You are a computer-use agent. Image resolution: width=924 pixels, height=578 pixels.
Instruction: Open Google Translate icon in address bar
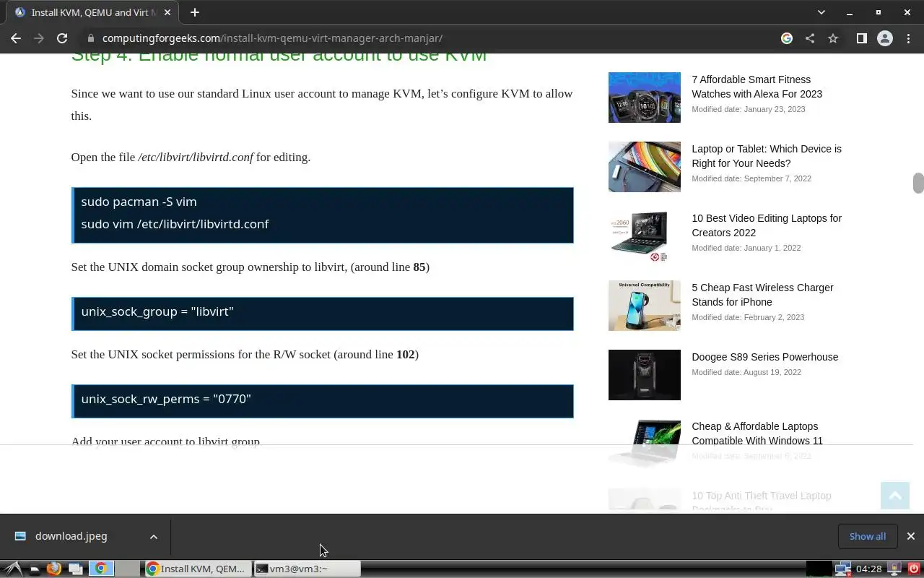[x=787, y=38]
